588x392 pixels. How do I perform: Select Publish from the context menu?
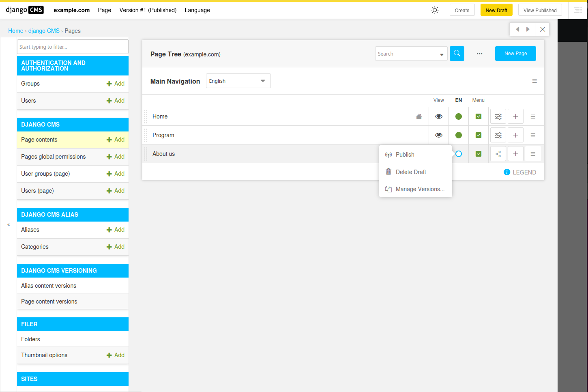(405, 155)
